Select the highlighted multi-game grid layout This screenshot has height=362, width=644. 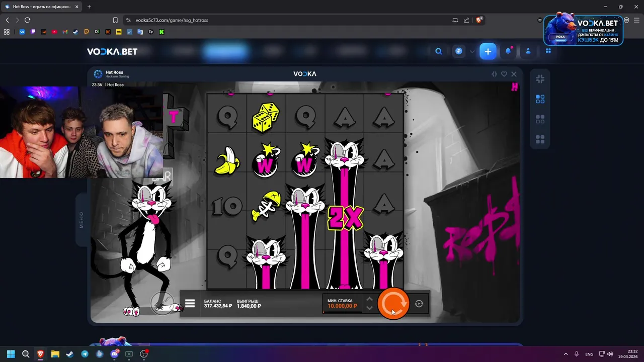(x=540, y=99)
